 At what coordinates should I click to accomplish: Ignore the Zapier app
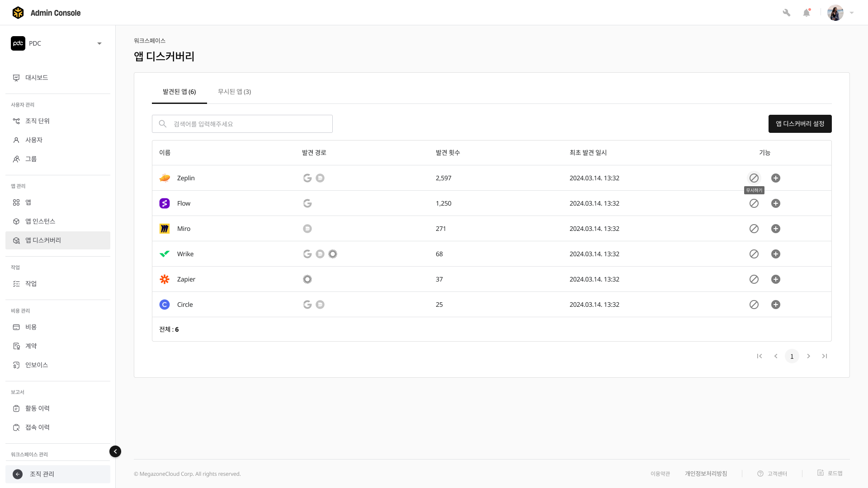[x=754, y=279]
